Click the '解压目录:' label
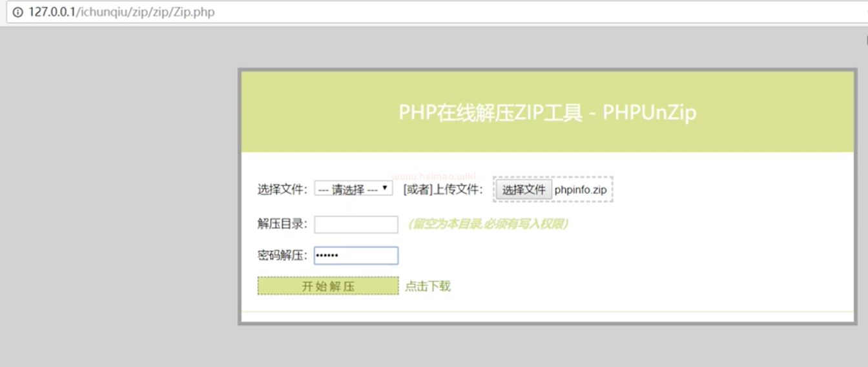868x367 pixels. [x=282, y=224]
